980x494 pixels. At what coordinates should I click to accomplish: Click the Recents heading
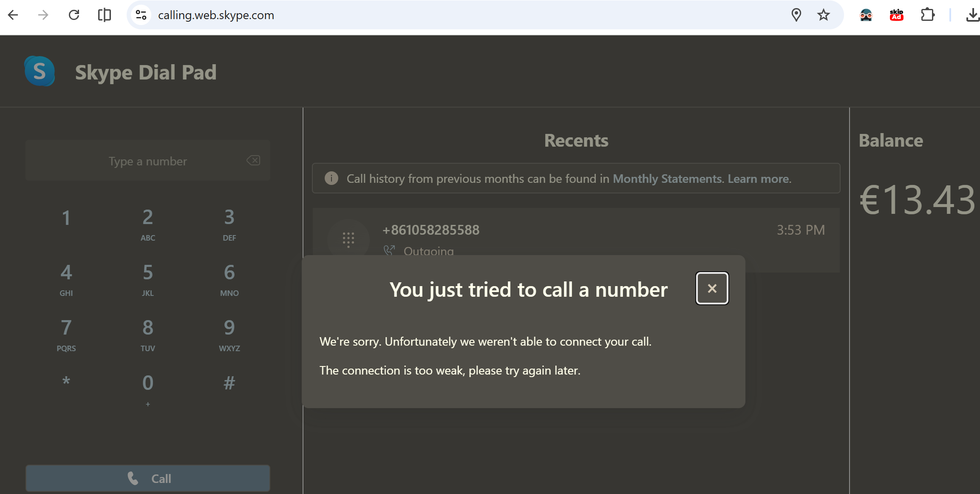[576, 140]
